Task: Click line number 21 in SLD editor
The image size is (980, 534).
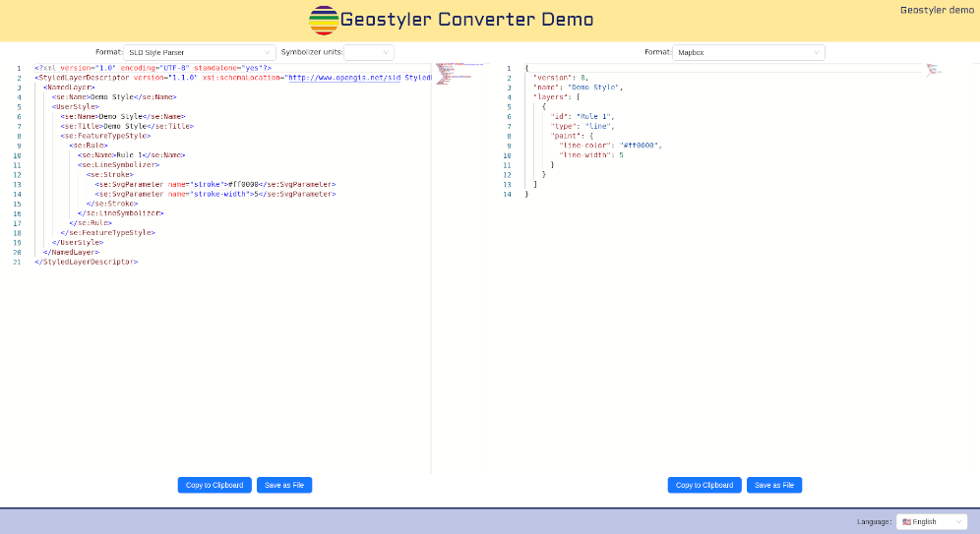Action: [x=17, y=263]
